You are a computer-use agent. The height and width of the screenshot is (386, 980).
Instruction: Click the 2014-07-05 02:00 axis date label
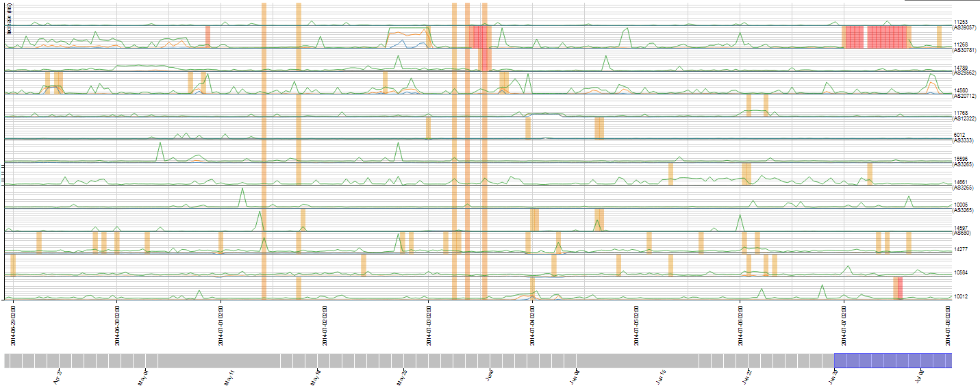point(636,326)
